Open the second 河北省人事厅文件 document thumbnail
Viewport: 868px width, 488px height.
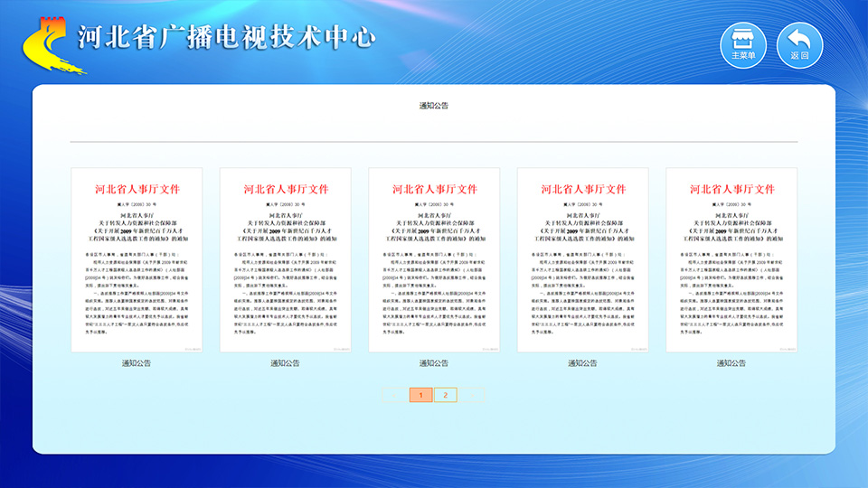coord(285,259)
